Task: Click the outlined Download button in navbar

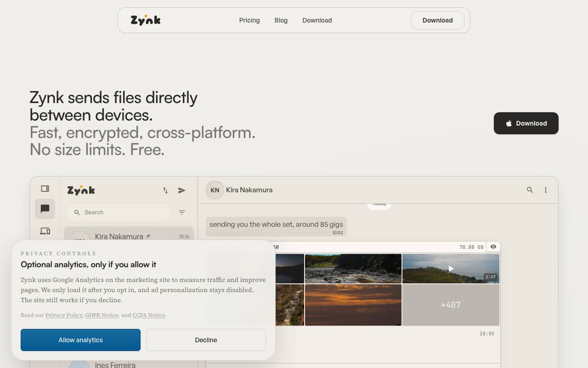Action: pos(437,20)
